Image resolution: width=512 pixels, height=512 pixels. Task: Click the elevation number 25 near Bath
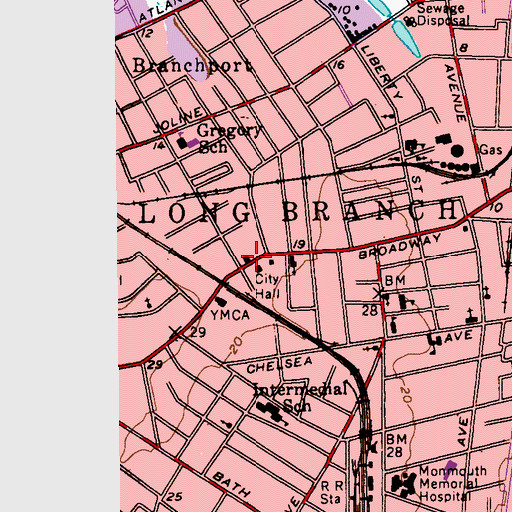[174, 497]
